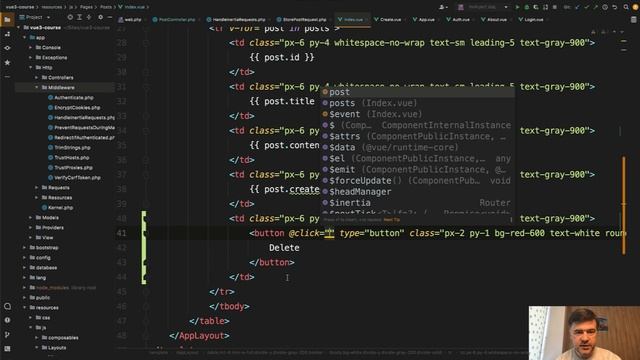Open the Structure tool window icon
This screenshot has width=640, height=360.
[x=7, y=34]
